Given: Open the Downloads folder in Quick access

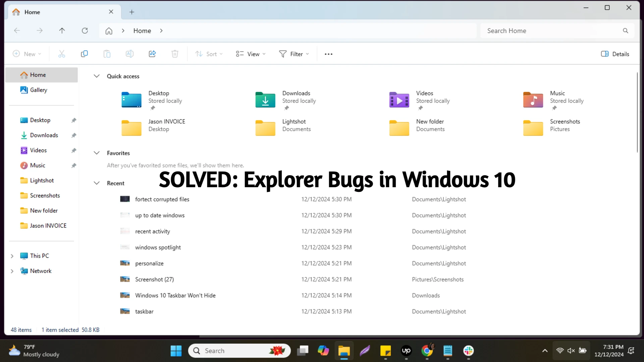Looking at the screenshot, I should 265,100.
